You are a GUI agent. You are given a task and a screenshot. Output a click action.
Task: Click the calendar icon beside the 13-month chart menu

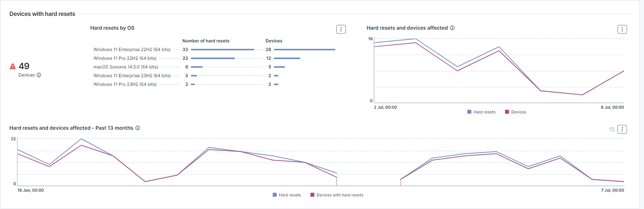611,129
